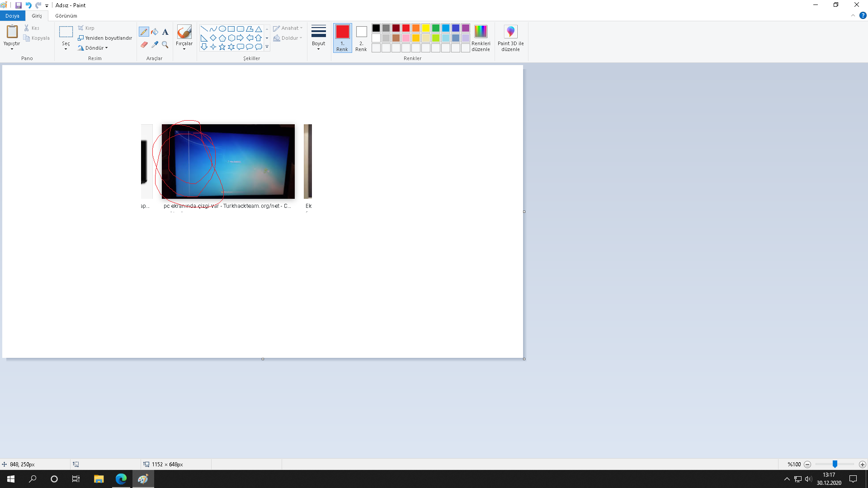Expand the Fırçalar brushes dropdown
This screenshot has width=868, height=488.
click(x=184, y=49)
